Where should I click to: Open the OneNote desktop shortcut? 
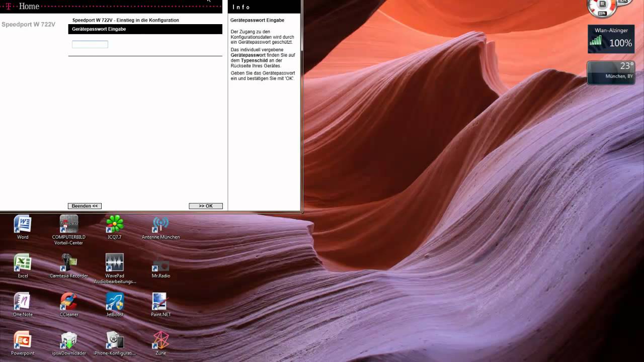coord(23,305)
